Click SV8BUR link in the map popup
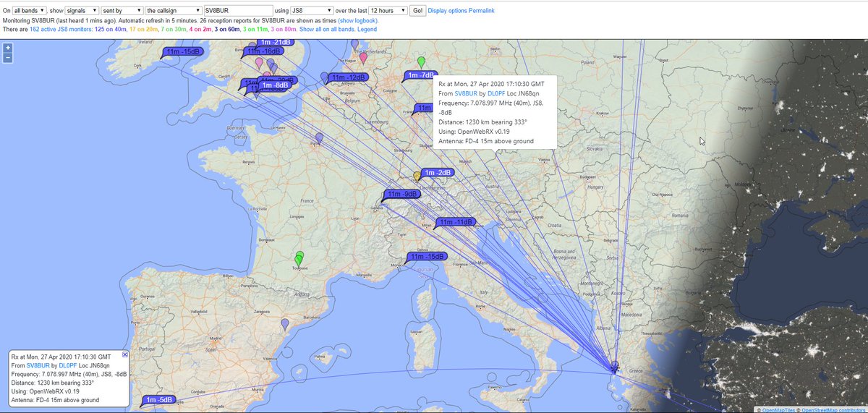This screenshot has width=868, height=413. 467,94
